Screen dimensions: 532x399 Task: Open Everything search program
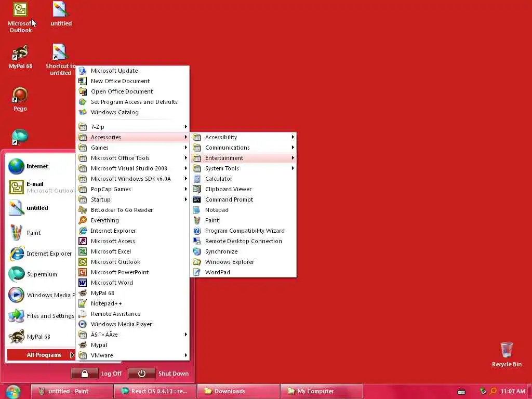[132, 220]
